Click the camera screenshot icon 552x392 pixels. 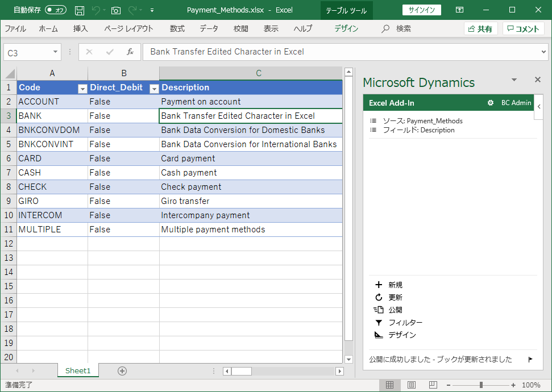pyautogui.click(x=116, y=11)
